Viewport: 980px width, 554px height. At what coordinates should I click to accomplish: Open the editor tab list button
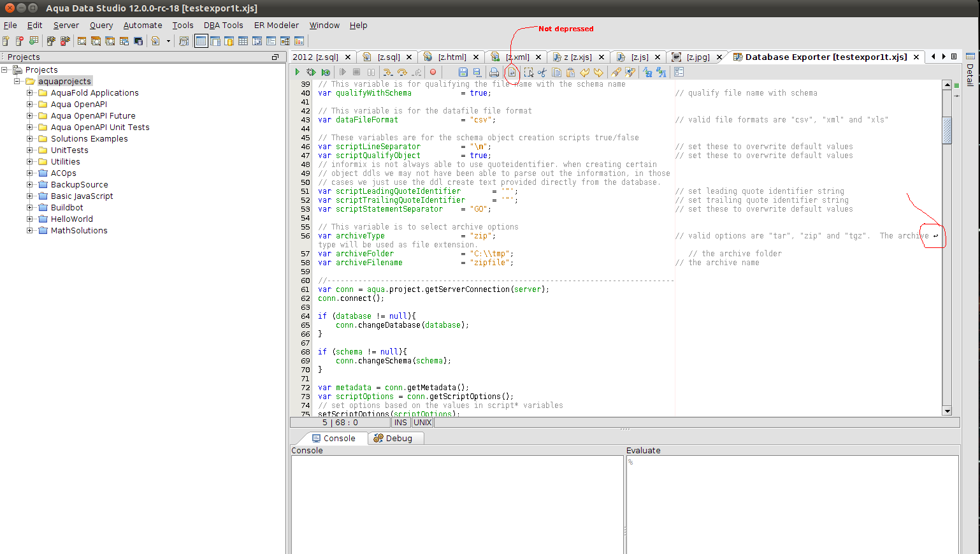(x=954, y=56)
